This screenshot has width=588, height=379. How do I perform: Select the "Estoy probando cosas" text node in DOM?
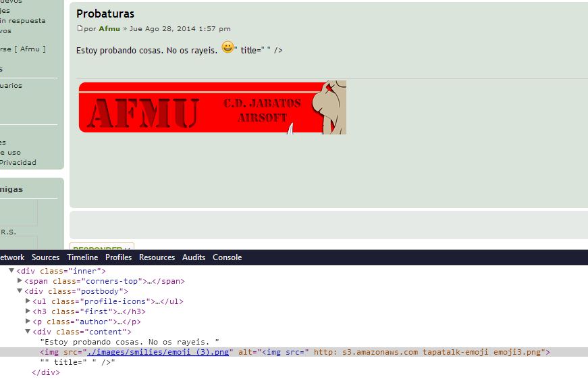(x=130, y=342)
